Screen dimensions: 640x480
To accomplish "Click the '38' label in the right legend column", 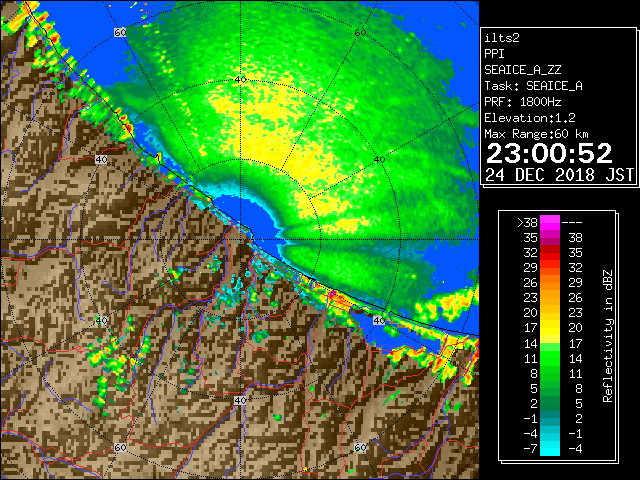I will coord(576,238).
